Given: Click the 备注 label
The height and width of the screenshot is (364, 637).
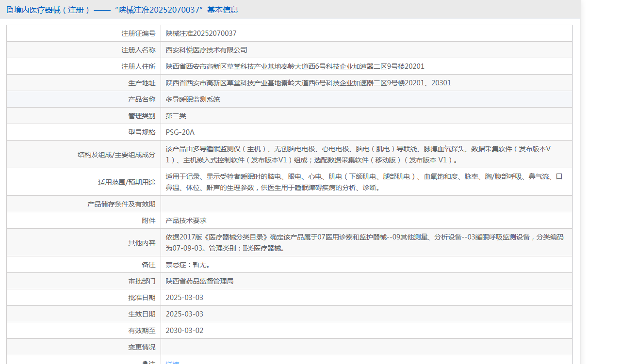Looking at the screenshot, I should point(148,265).
